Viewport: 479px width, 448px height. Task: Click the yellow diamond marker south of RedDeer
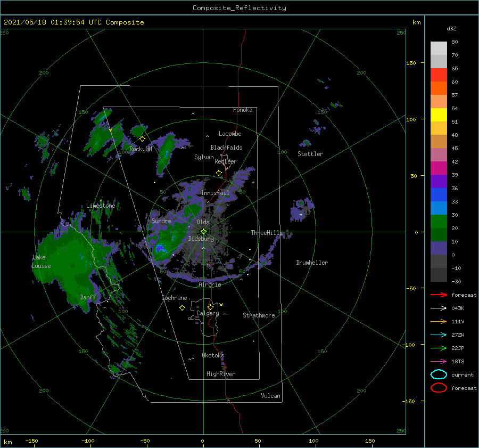click(x=219, y=173)
